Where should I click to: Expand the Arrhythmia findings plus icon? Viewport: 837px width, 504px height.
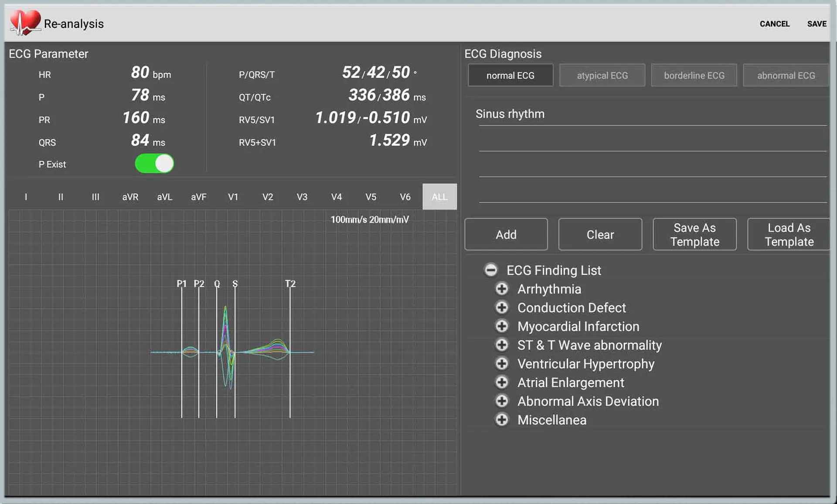(x=502, y=289)
